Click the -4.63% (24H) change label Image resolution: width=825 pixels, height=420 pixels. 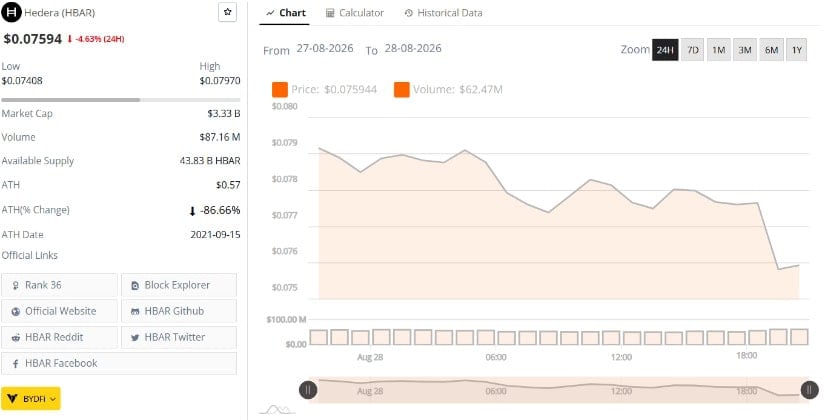click(96, 39)
